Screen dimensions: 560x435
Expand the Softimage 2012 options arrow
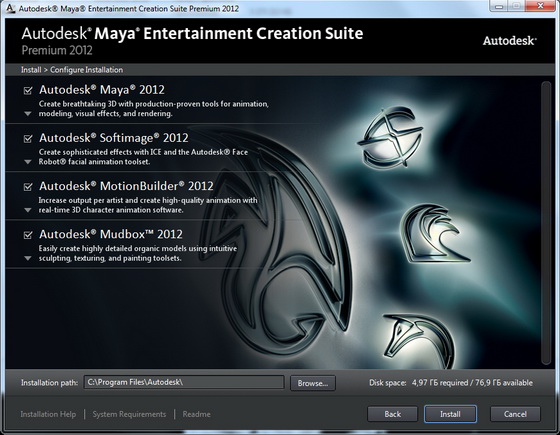tap(28, 162)
